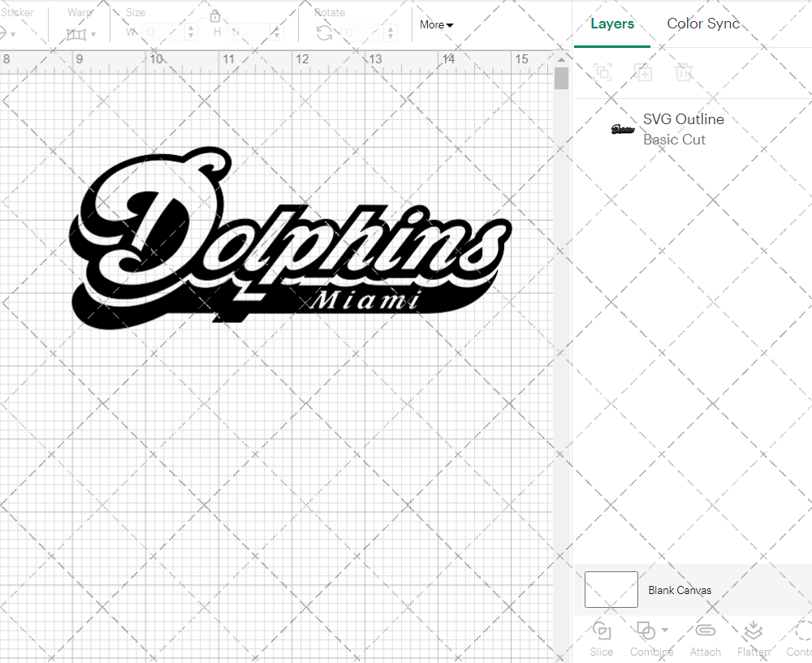Click the Contour tool
The image size is (812, 663).
pos(800,637)
